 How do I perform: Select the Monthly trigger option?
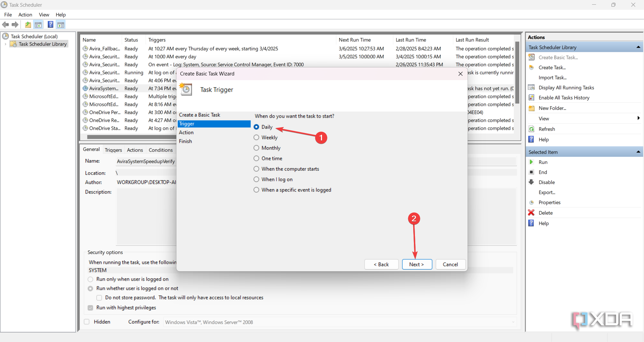(256, 148)
